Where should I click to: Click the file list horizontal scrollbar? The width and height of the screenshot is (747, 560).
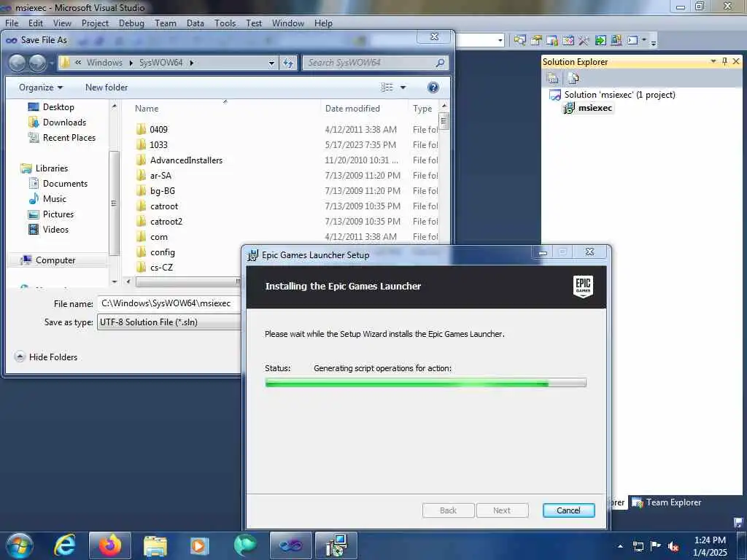click(187, 282)
